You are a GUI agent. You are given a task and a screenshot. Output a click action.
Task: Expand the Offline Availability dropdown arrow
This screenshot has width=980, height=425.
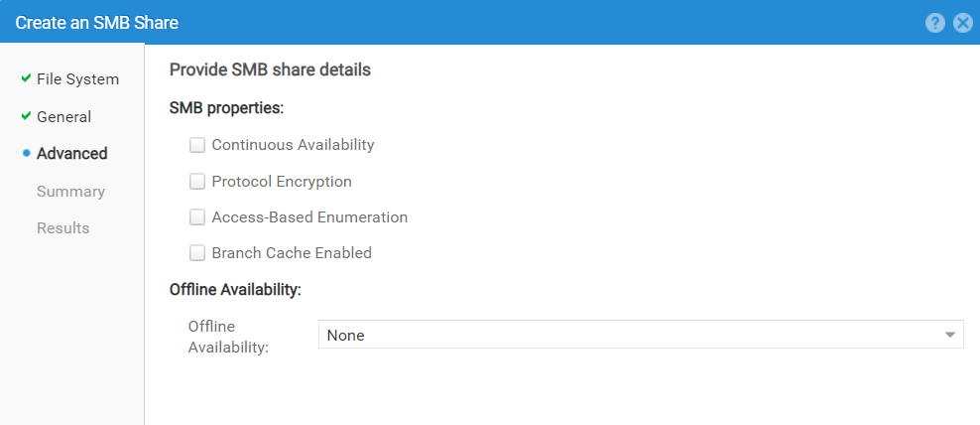[950, 336]
